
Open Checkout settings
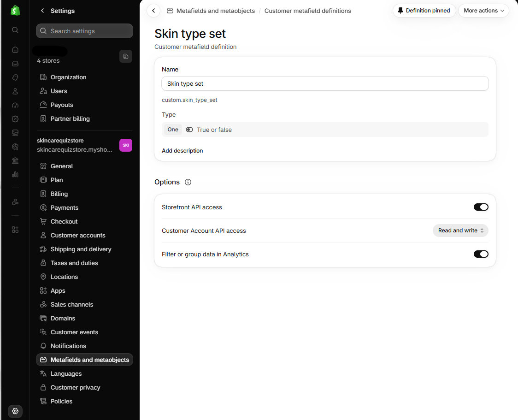click(x=84, y=222)
